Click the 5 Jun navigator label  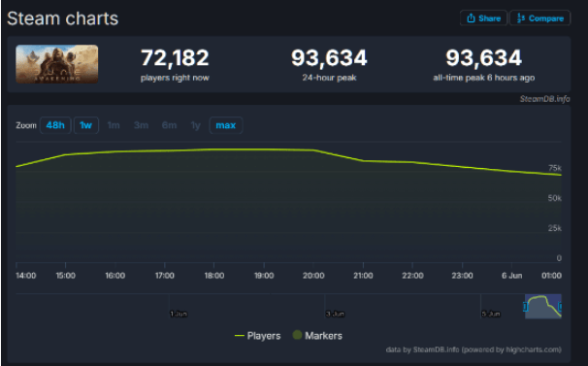point(491,314)
